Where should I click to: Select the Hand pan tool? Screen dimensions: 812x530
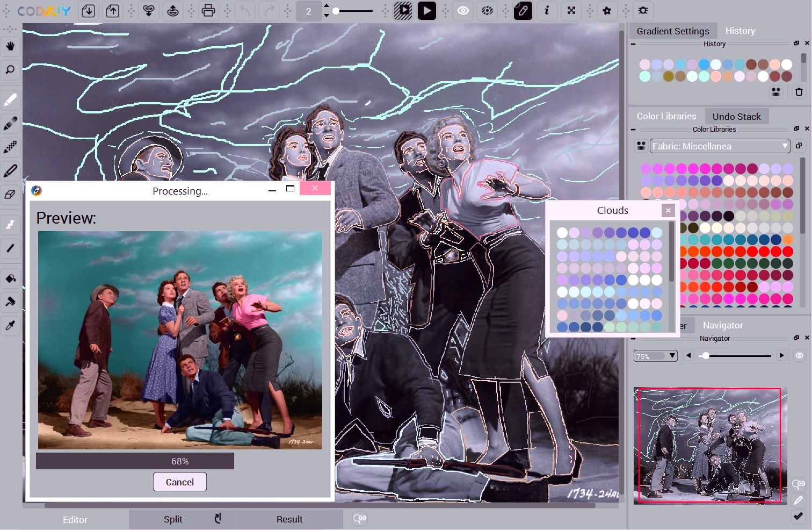click(10, 47)
